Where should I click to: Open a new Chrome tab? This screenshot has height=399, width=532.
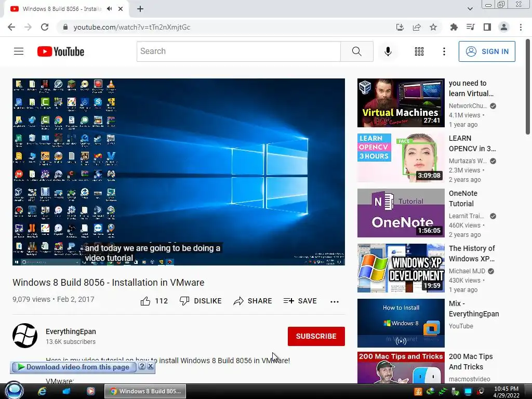pos(140,9)
